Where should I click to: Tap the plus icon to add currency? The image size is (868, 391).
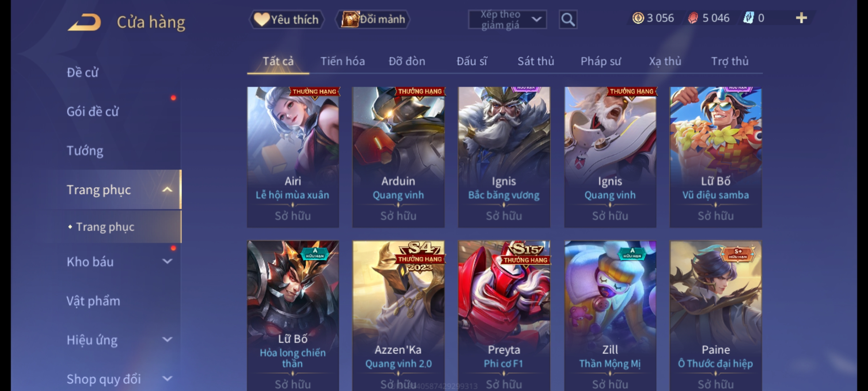801,18
